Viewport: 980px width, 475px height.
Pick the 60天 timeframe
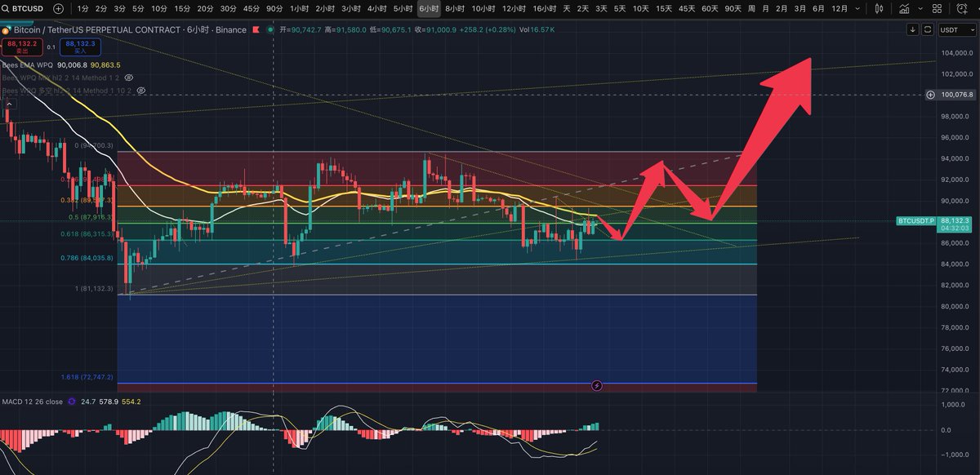point(710,9)
